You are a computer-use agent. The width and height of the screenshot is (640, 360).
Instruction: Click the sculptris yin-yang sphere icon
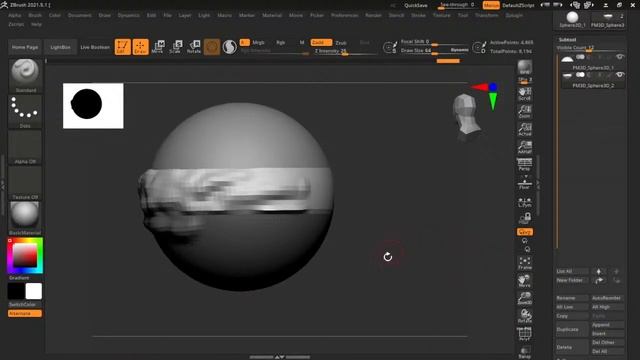(230, 47)
